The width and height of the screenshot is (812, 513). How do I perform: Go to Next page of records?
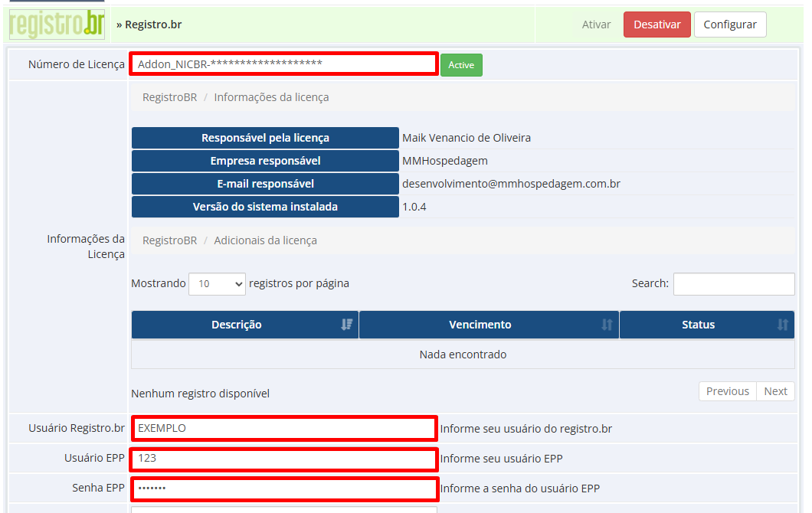[775, 391]
